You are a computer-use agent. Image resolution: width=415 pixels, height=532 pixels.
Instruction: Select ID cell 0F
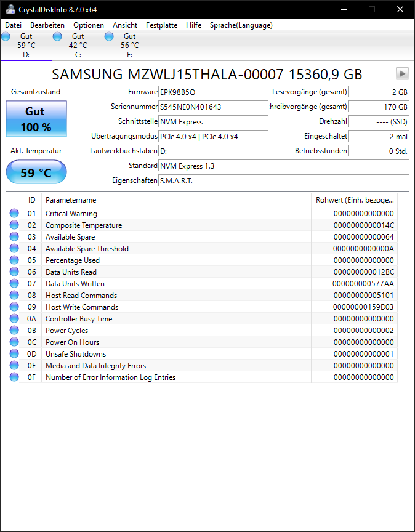(x=31, y=377)
